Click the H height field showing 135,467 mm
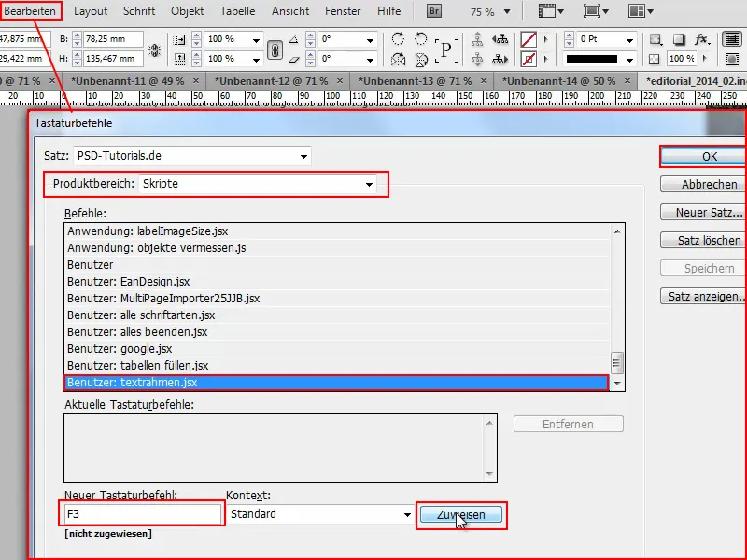Screen dimensions: 747x560 [x=113, y=59]
